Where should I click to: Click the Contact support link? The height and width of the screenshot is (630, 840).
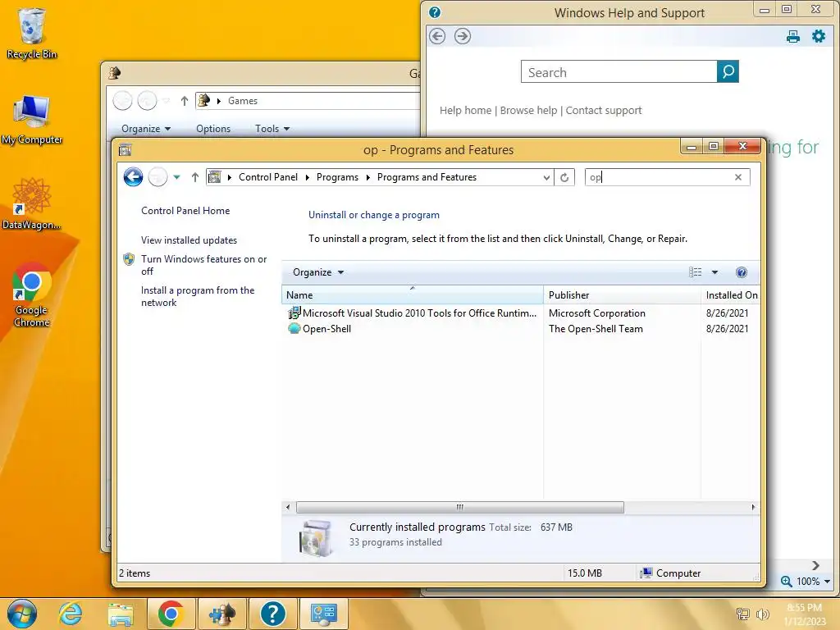click(x=603, y=111)
